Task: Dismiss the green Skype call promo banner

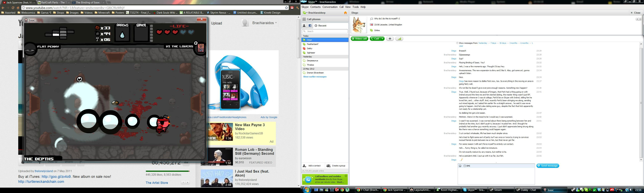Action: [346, 176]
